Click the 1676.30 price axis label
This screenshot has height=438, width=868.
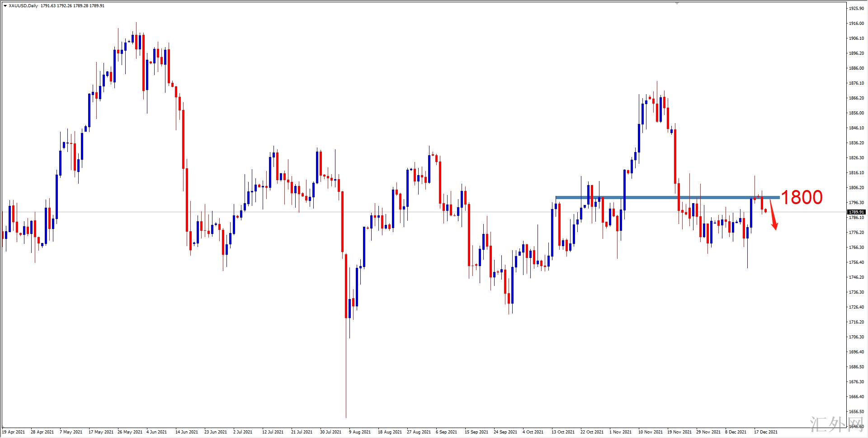tap(856, 382)
